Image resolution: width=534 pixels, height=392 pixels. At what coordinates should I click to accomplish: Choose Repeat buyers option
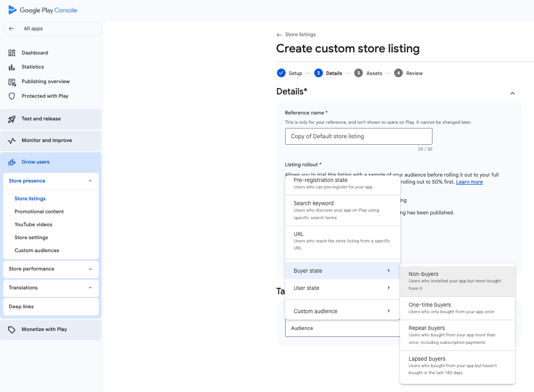pyautogui.click(x=457, y=335)
